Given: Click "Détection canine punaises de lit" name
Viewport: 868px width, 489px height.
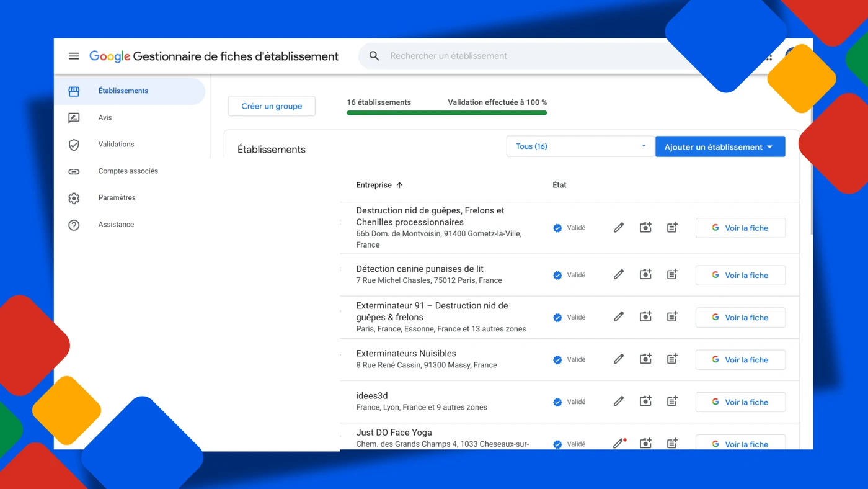Looking at the screenshot, I should pyautogui.click(x=420, y=269).
